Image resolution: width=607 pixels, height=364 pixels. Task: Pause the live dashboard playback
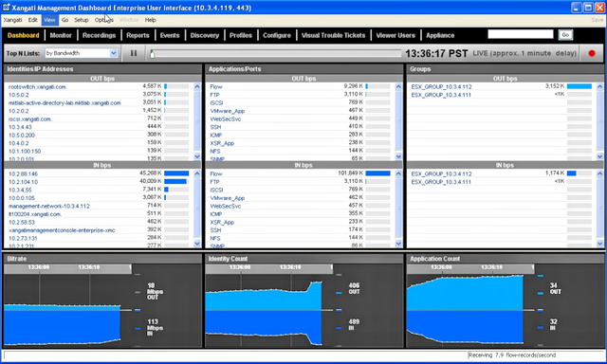[134, 53]
